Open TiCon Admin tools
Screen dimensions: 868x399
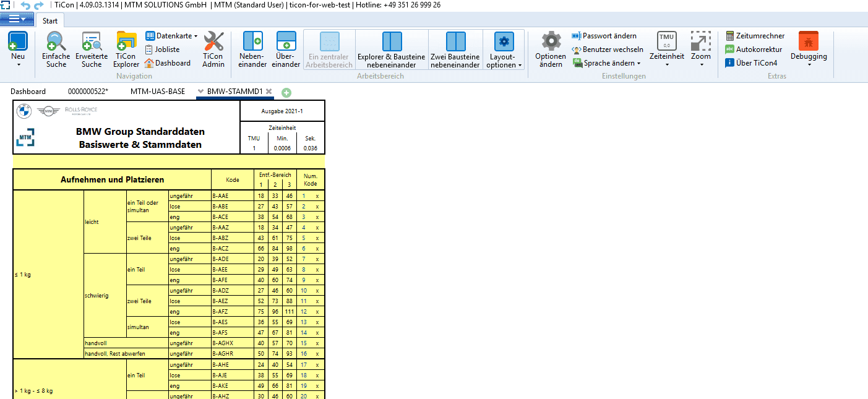[213, 49]
